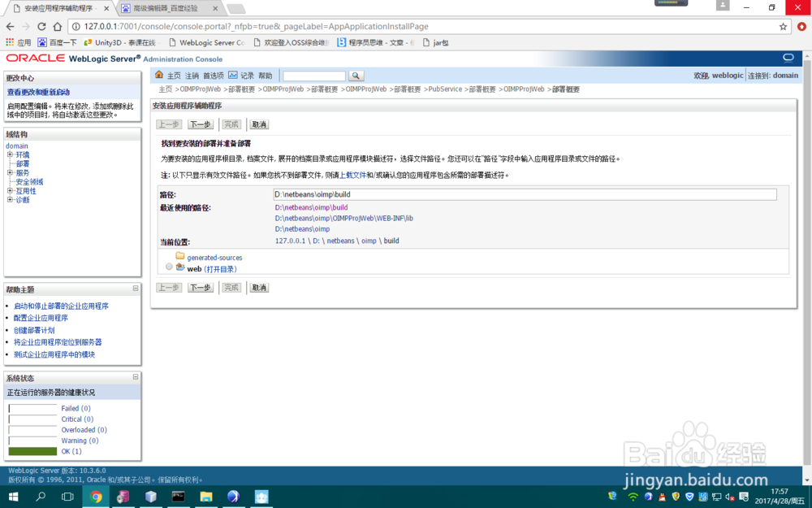Expand the 服务 tree node
Screen dimensions: 812x508
(9, 172)
